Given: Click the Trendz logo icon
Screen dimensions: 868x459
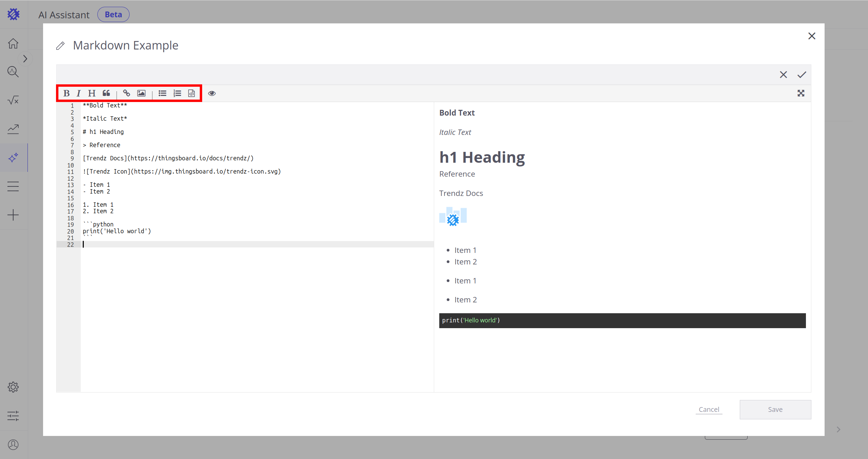Looking at the screenshot, I should click(x=14, y=14).
